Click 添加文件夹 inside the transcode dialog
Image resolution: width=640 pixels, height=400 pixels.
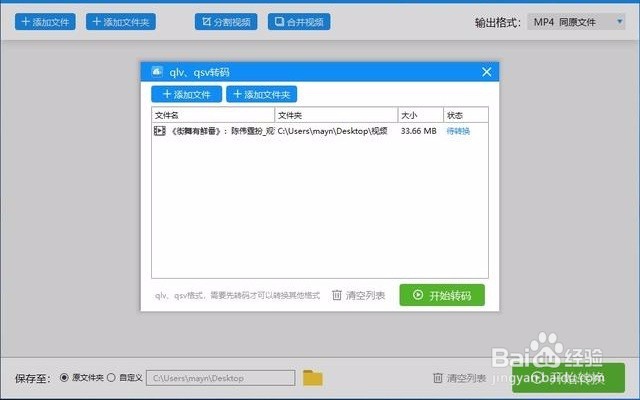[x=262, y=94]
